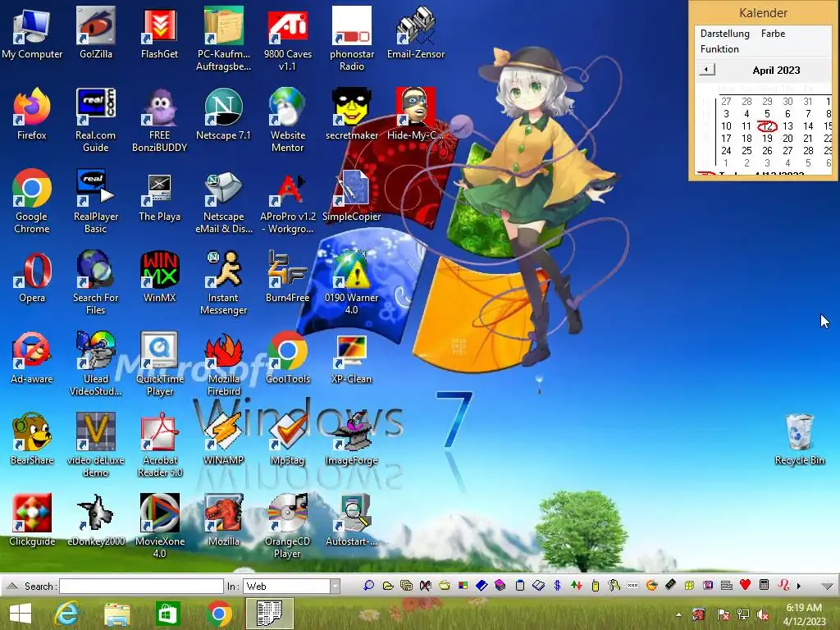Click the Leo zodiac icon in the search toolbar
Image resolution: width=840 pixels, height=630 pixels.
[783, 585]
